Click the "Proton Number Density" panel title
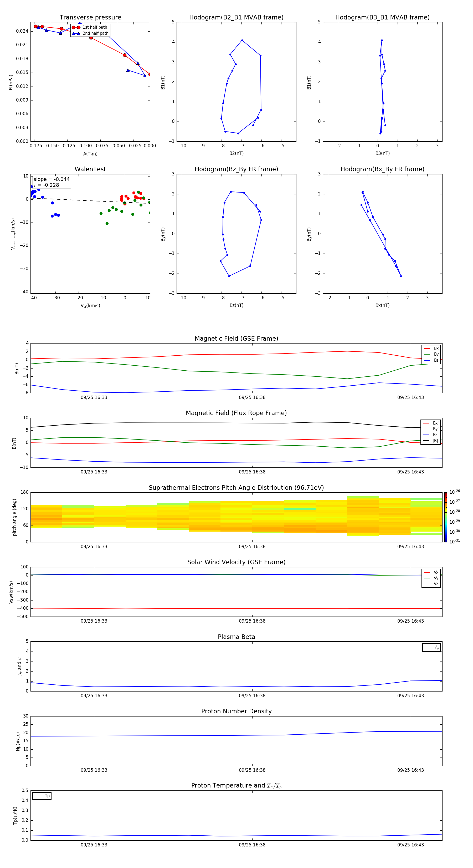 point(236,711)
